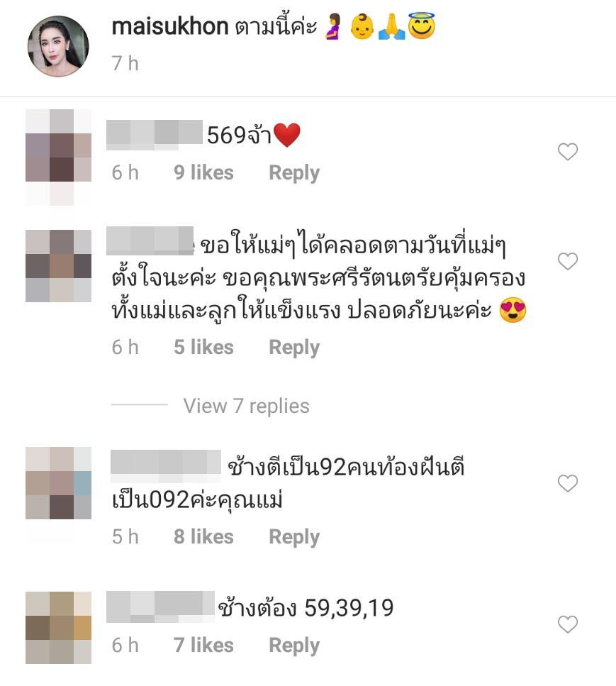The image size is (616, 686).
Task: Open avatar of the 092 comment author
Action: pyautogui.click(x=58, y=483)
